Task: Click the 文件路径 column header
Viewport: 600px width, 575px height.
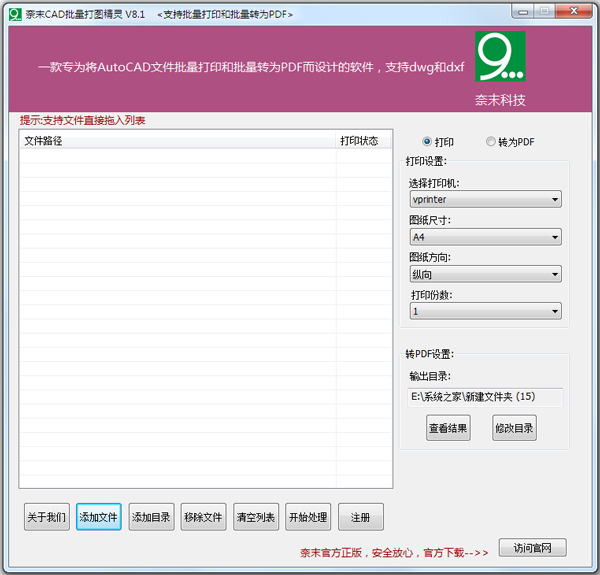Action: tap(177, 141)
